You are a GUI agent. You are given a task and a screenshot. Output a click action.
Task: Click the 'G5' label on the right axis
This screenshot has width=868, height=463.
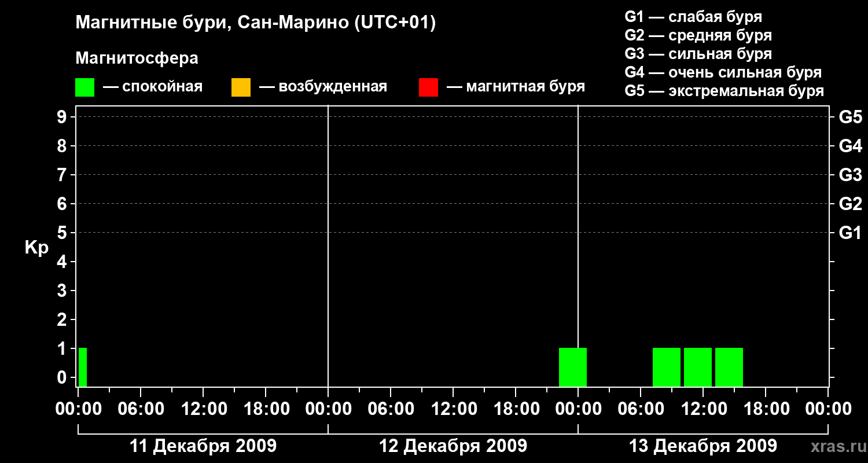pos(851,117)
